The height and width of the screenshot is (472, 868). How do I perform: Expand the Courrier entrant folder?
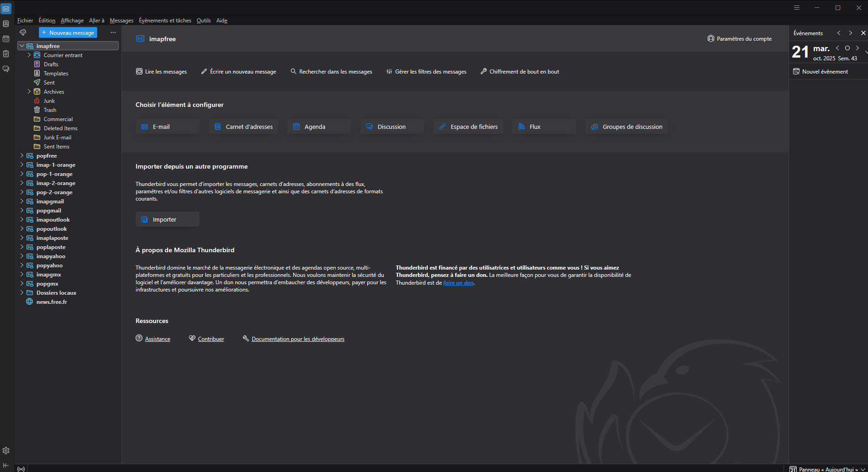pos(29,55)
